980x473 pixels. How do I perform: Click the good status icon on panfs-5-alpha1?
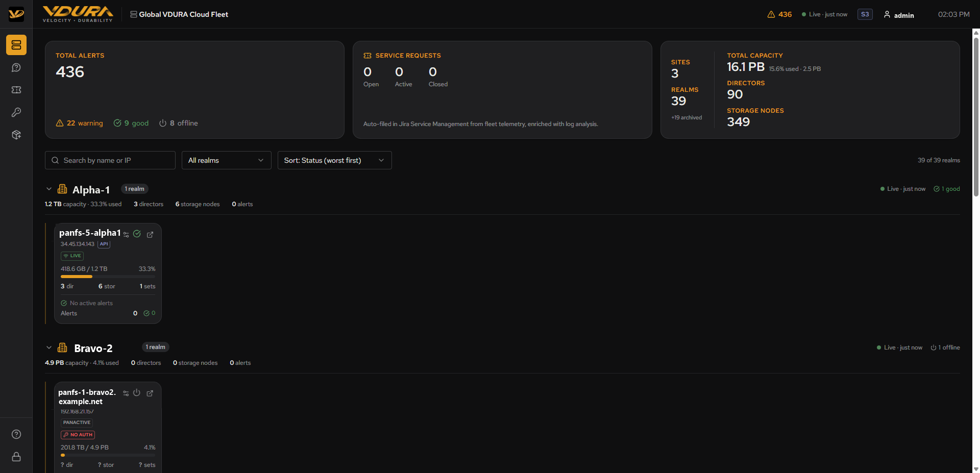point(137,234)
